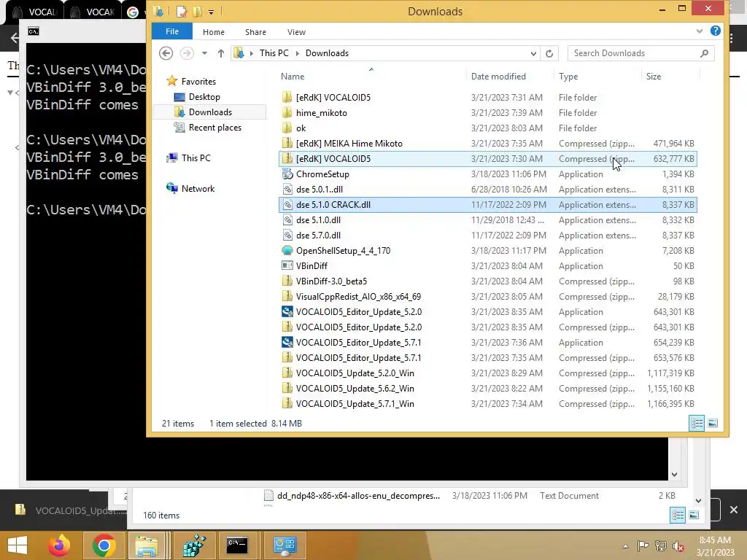This screenshot has height=560, width=747.
Task: Select the ChromeSetup application icon
Action: pyautogui.click(x=287, y=174)
